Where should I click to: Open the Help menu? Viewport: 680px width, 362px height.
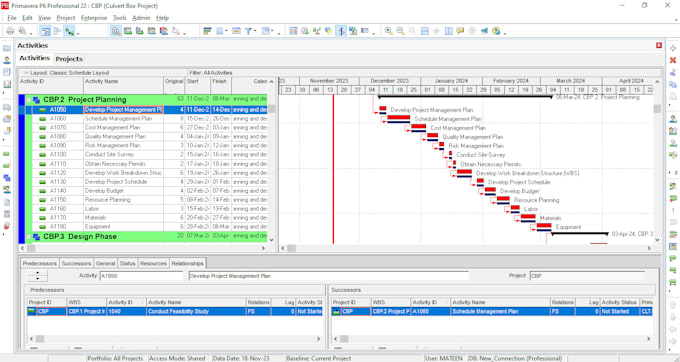click(163, 18)
